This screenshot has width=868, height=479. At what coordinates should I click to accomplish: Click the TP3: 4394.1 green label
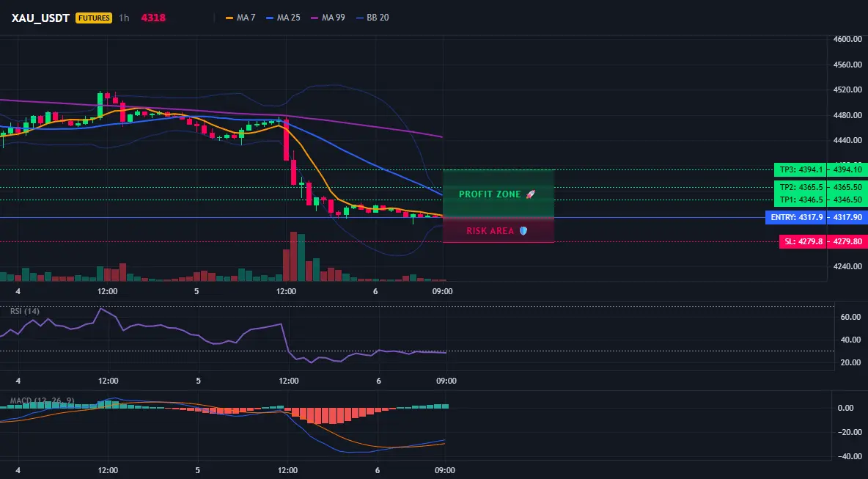[x=801, y=170]
